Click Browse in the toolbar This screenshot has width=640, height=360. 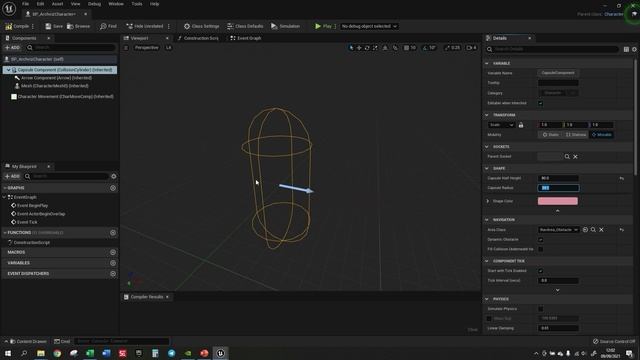(x=78, y=26)
